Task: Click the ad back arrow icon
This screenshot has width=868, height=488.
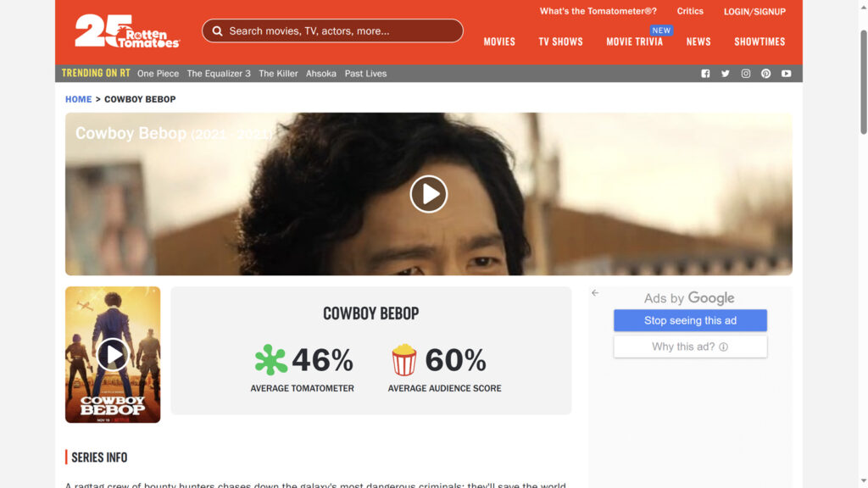Action: click(595, 293)
